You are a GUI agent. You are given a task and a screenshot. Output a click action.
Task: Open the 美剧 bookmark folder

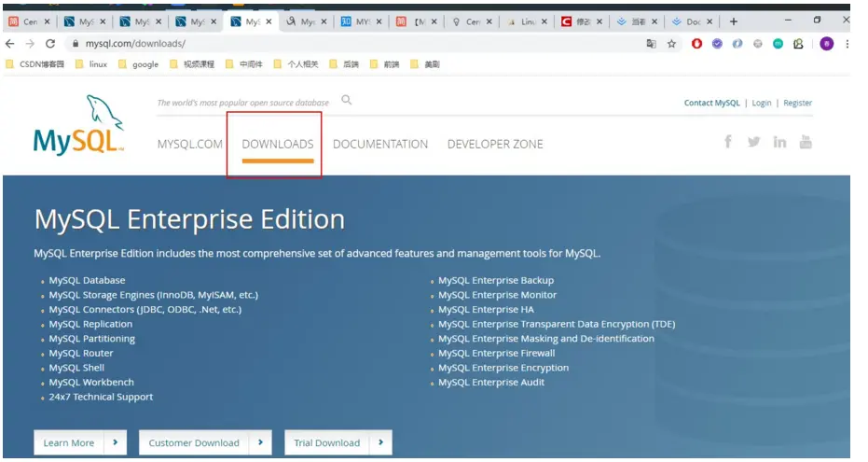[x=425, y=64]
